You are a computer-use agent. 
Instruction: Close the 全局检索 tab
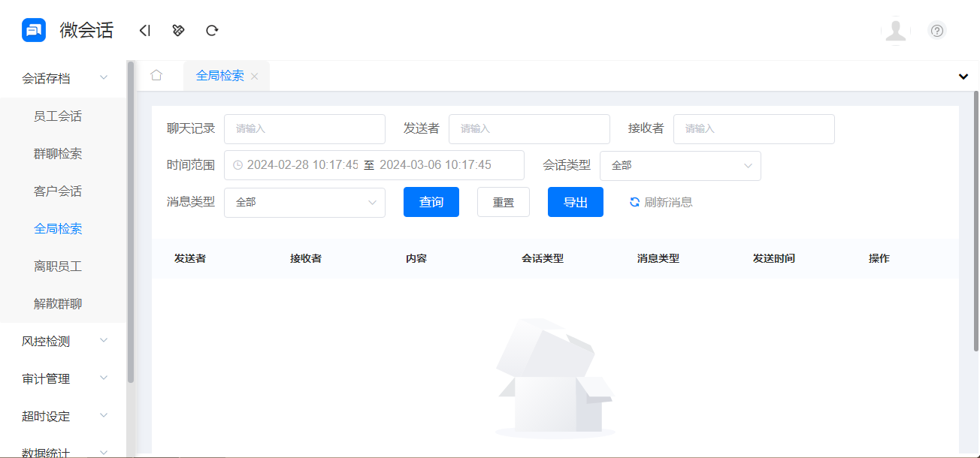point(255,76)
